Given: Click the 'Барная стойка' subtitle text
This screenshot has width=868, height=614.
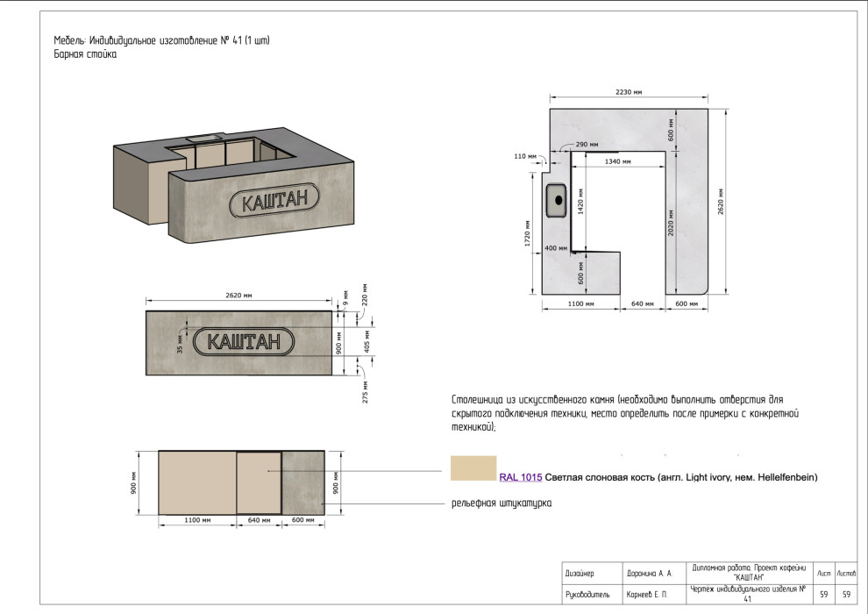Looking at the screenshot, I should (x=85, y=54).
